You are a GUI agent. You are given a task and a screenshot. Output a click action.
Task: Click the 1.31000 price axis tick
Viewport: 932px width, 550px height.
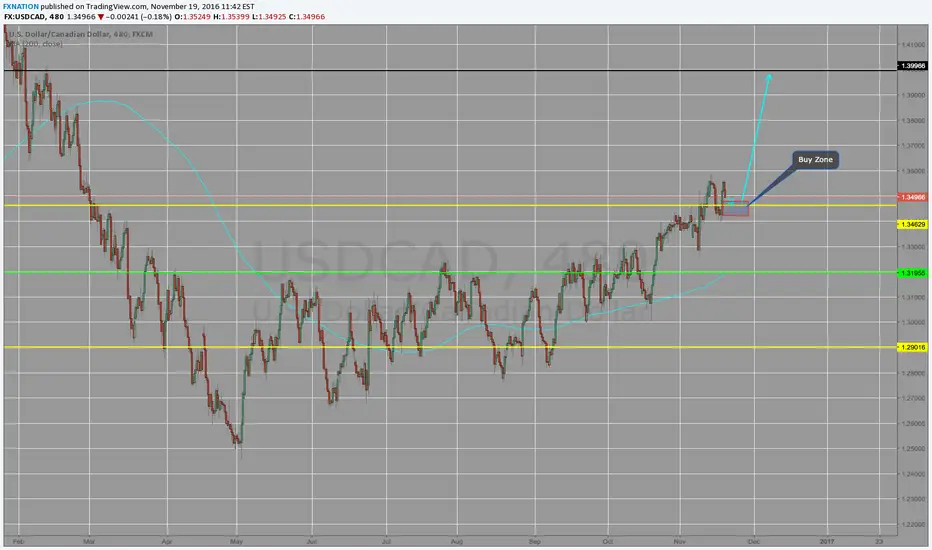point(913,297)
